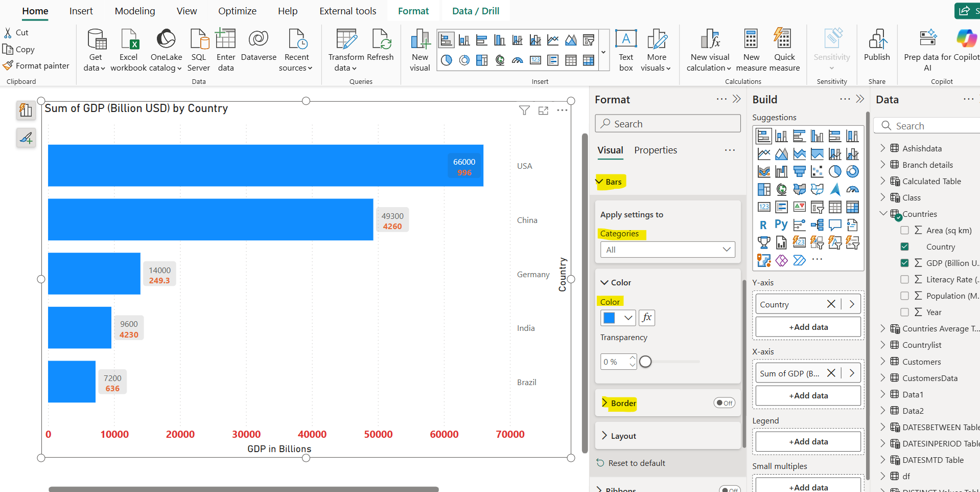Switch to the Properties tab in Format pane
Screen dimensions: 980x492
(x=656, y=150)
